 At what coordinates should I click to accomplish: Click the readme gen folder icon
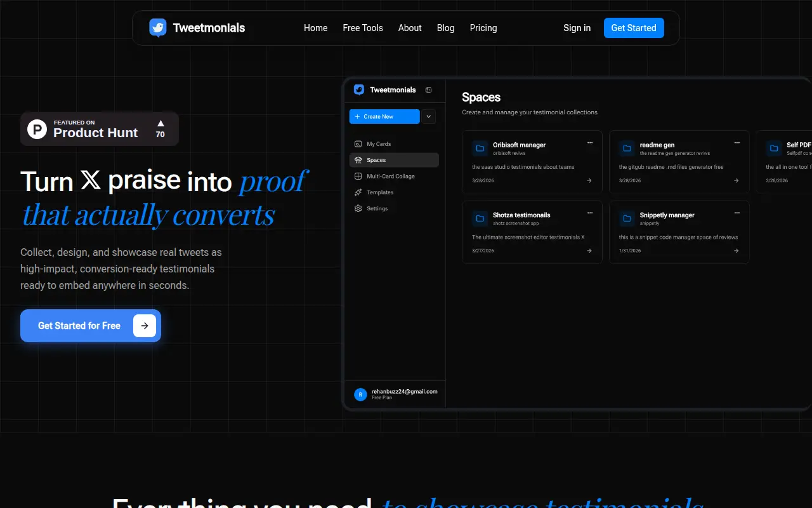tap(627, 148)
